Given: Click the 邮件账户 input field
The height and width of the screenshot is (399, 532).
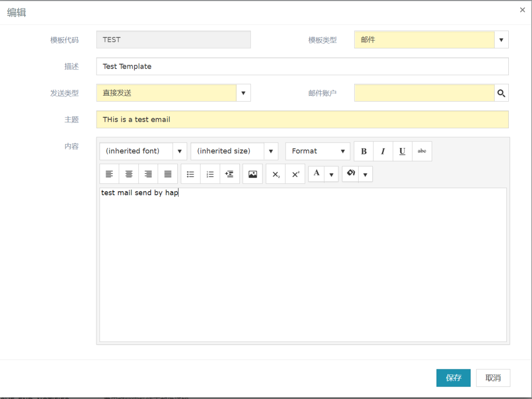Looking at the screenshot, I should [x=424, y=93].
